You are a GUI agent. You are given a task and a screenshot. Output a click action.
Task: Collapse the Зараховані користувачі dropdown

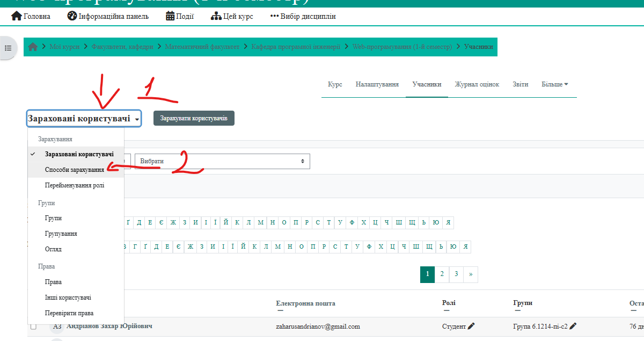tap(84, 119)
